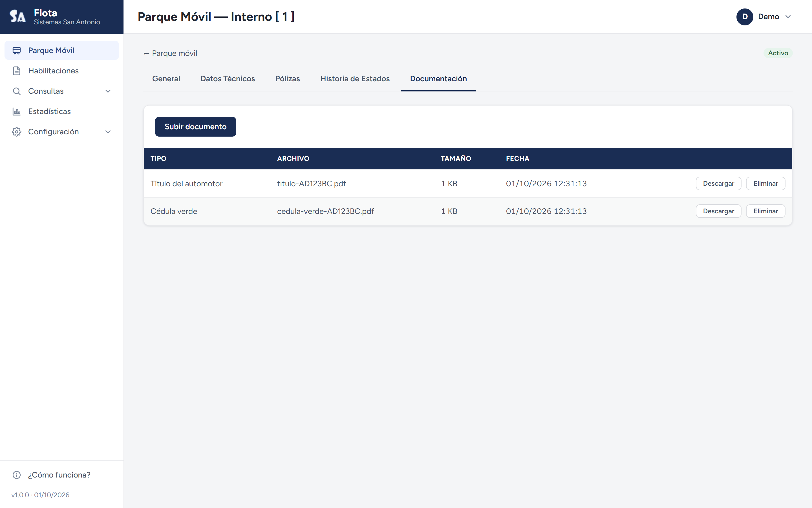This screenshot has height=508, width=812.
Task: Click the page title Parque Móvil — Interno [ 1 ]
Action: pos(216,16)
